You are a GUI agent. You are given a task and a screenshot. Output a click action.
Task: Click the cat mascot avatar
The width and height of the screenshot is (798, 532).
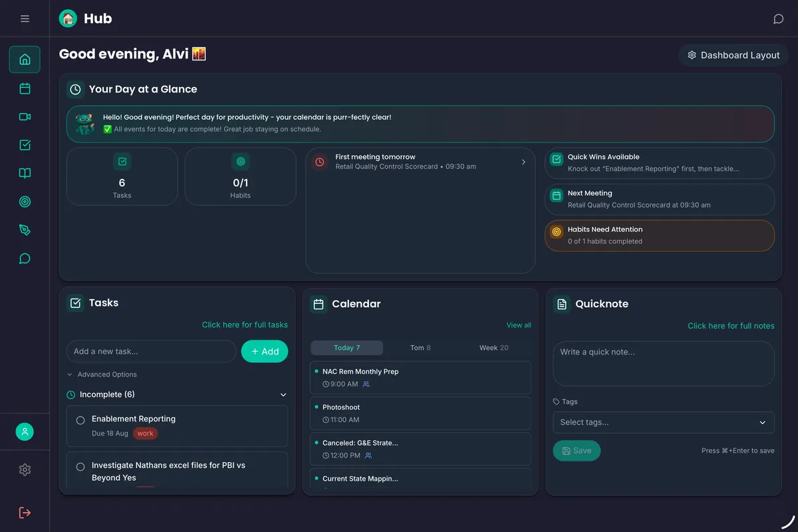click(x=85, y=124)
